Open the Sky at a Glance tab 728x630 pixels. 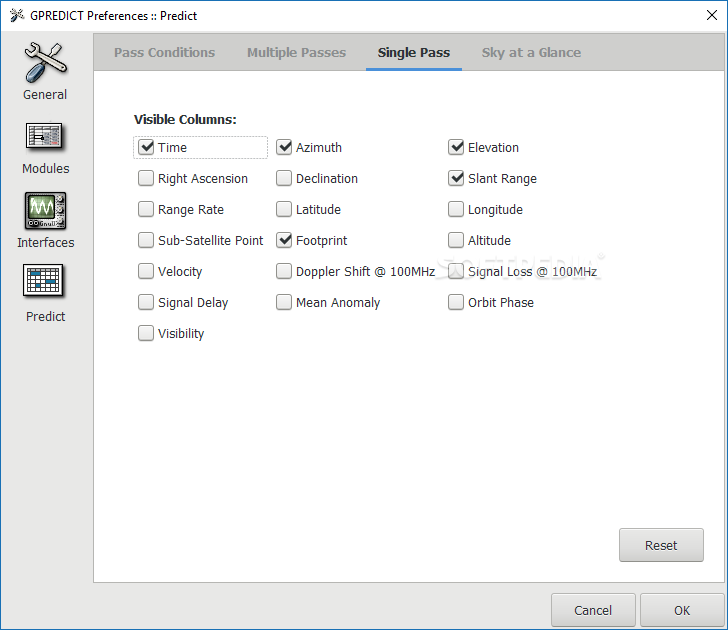click(531, 52)
